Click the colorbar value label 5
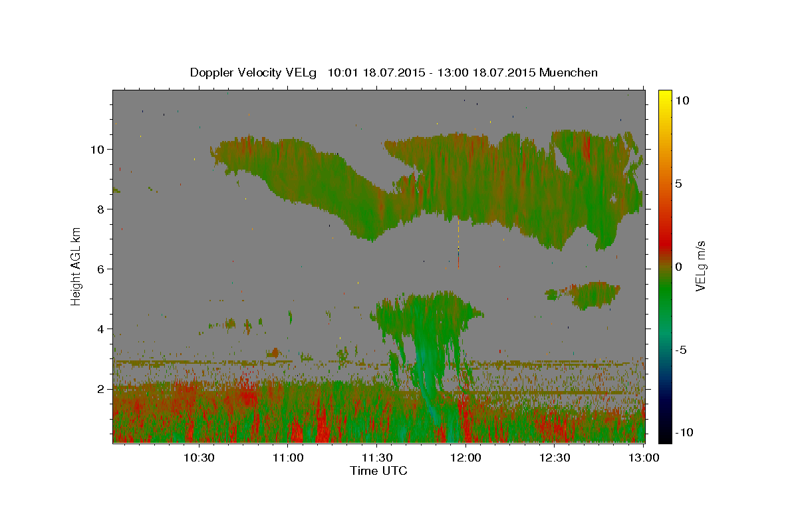 tap(680, 184)
